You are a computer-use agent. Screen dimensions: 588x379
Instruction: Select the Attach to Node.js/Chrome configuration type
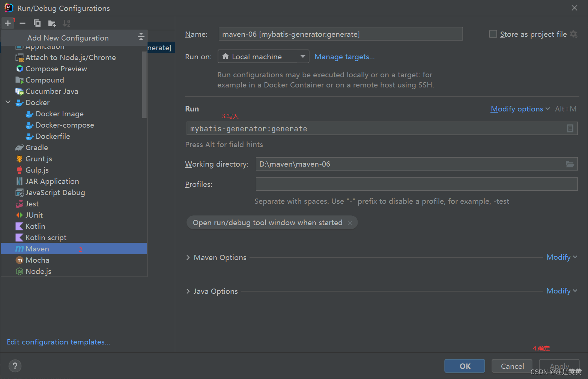(x=74, y=57)
